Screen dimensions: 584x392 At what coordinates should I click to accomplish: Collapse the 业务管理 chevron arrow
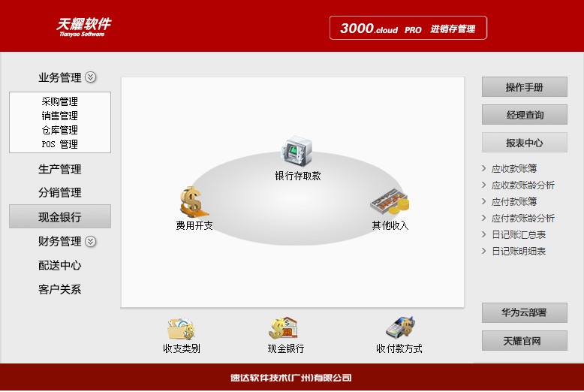(91, 77)
